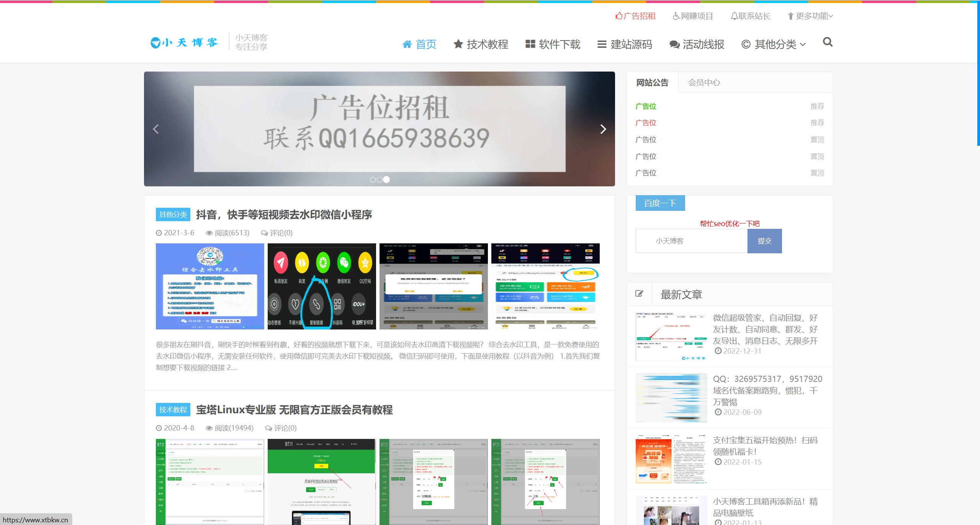This screenshot has height=525, width=980.
Task: Open 活动线报 navigation menu item
Action: coord(697,44)
